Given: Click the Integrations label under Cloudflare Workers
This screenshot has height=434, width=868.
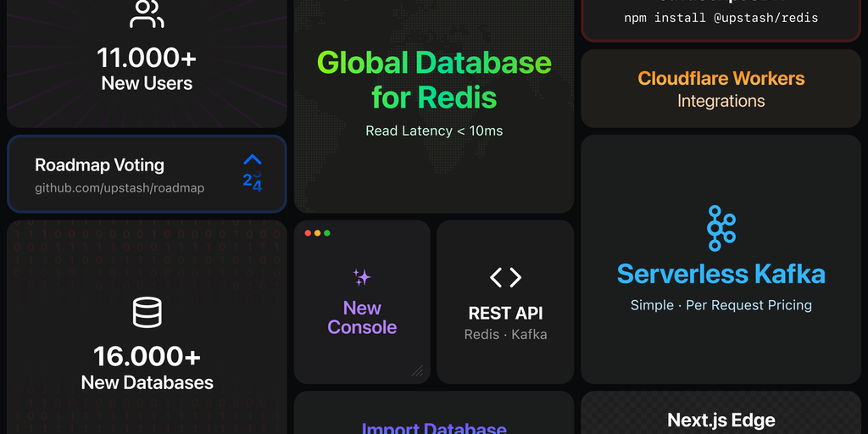Looking at the screenshot, I should click(x=721, y=102).
